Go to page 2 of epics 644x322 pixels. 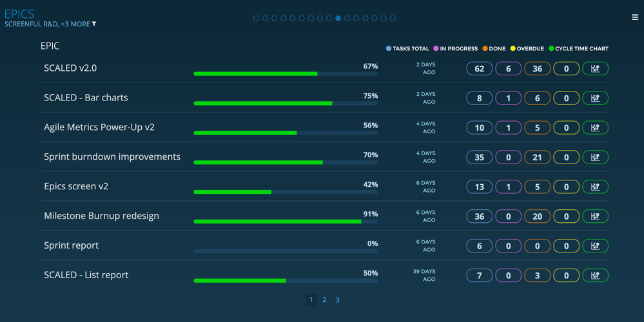324,300
